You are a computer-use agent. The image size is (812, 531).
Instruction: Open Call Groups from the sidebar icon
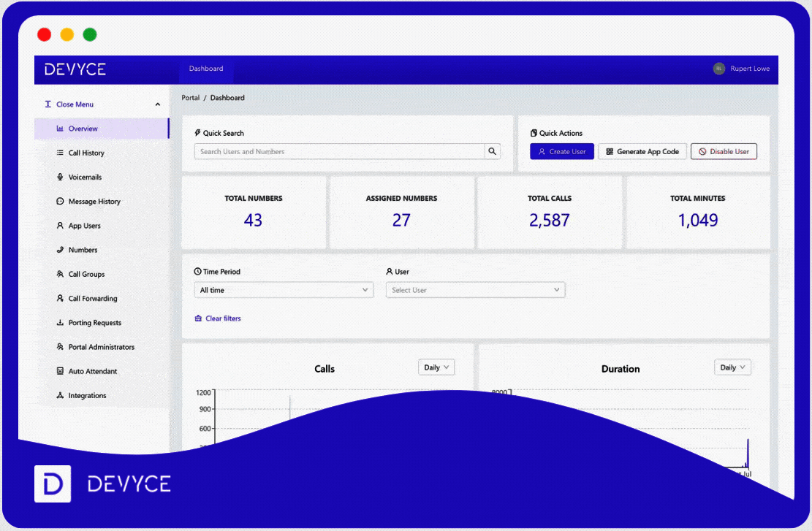[x=60, y=274]
